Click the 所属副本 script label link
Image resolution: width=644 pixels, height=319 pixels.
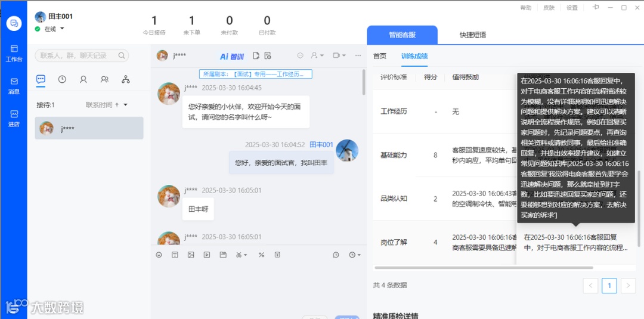pyautogui.click(x=255, y=75)
